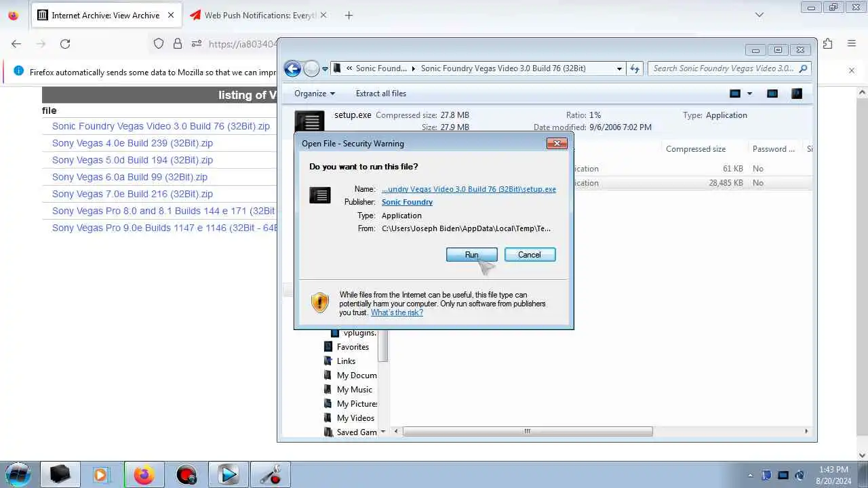This screenshot has width=868, height=488.
Task: Click the magnifier icon in Explorer search
Action: [x=803, y=68]
